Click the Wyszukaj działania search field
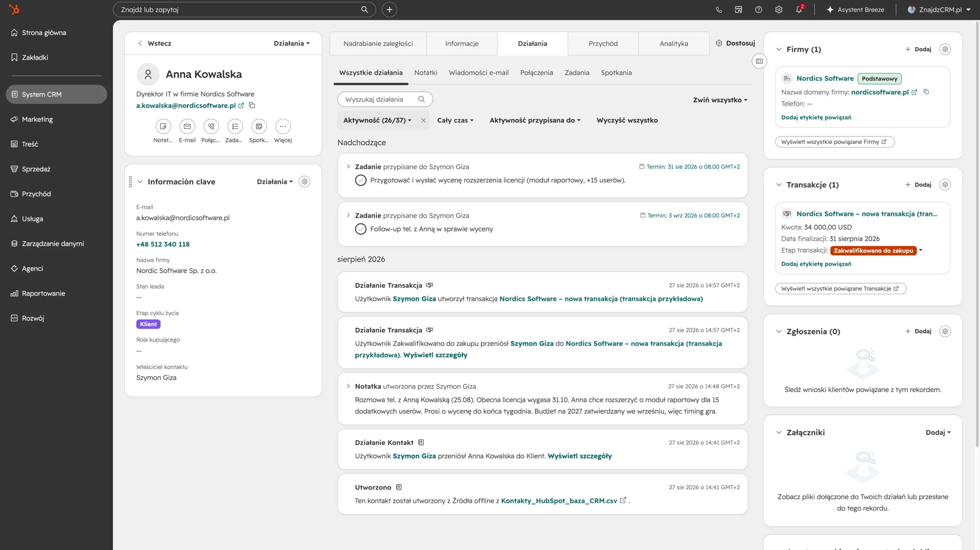This screenshot has height=550, width=980. (x=385, y=99)
